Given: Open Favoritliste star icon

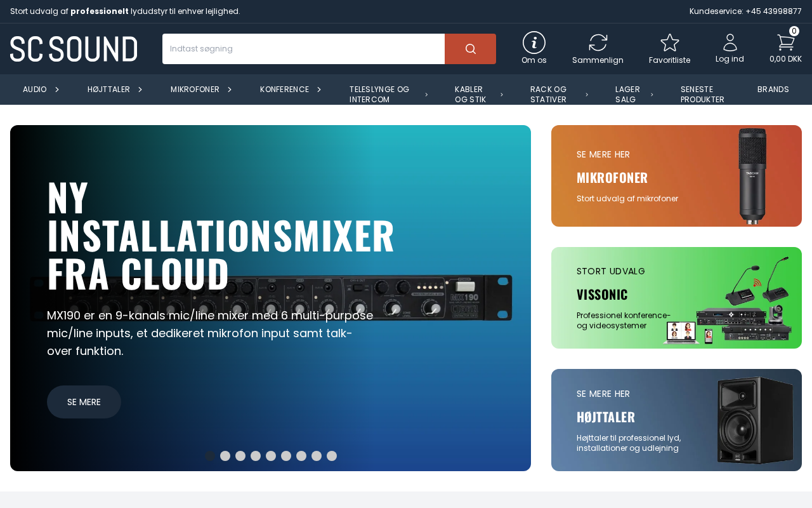Looking at the screenshot, I should (x=670, y=43).
